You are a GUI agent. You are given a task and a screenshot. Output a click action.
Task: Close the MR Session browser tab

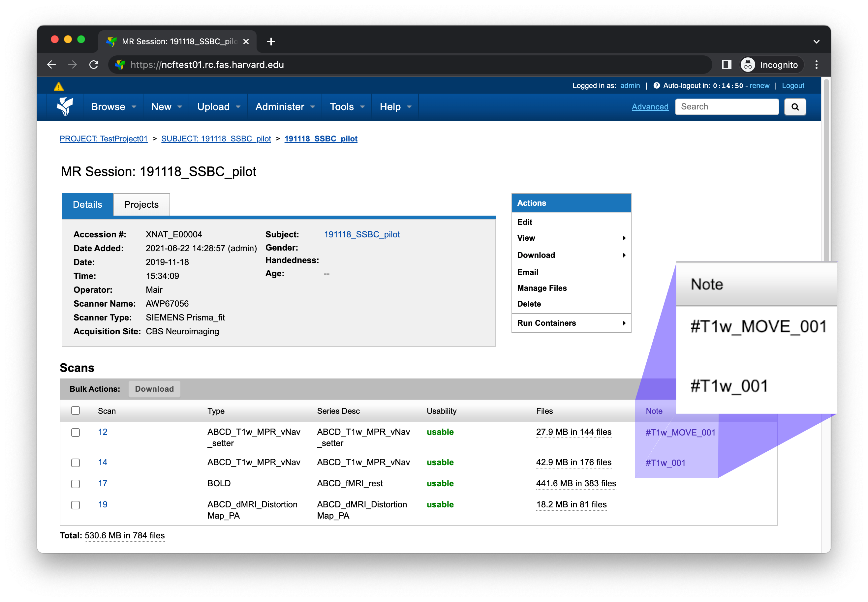tap(246, 42)
